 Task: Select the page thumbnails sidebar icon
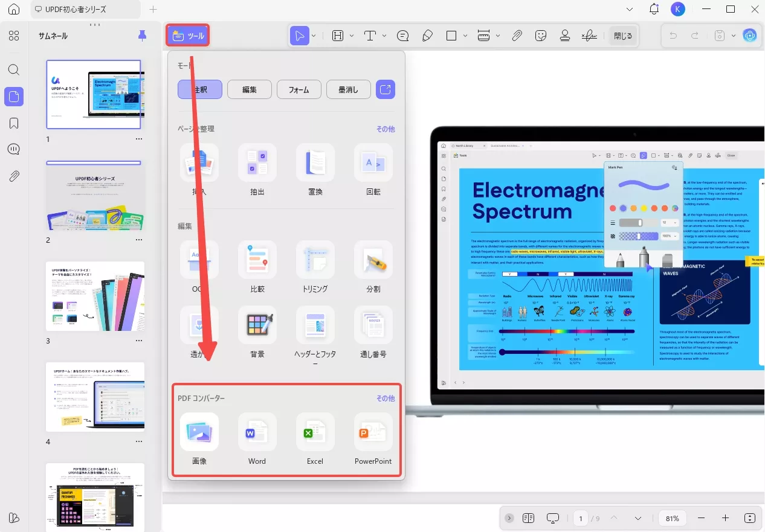[14, 96]
